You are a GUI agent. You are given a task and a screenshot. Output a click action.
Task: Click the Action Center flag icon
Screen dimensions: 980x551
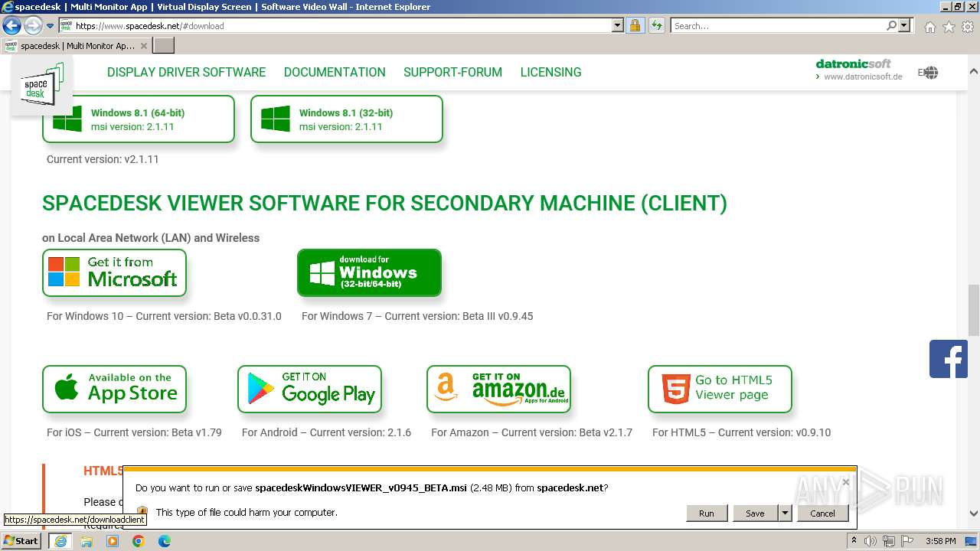pyautogui.click(x=908, y=541)
